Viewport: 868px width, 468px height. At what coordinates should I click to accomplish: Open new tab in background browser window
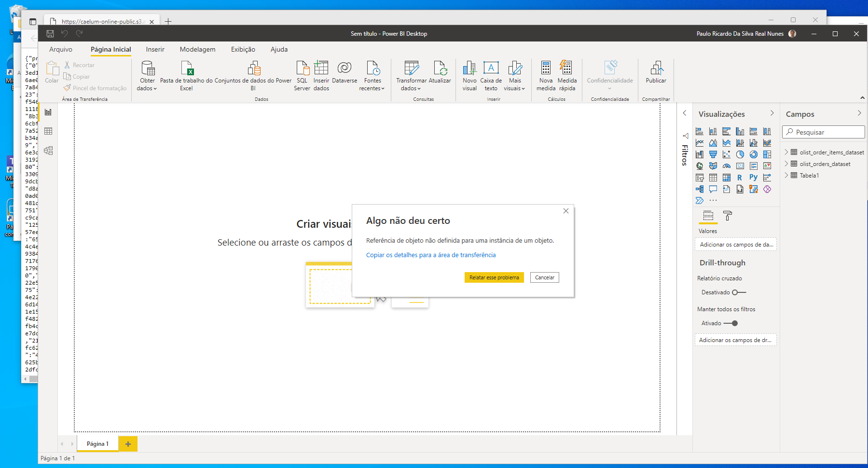pos(168,21)
